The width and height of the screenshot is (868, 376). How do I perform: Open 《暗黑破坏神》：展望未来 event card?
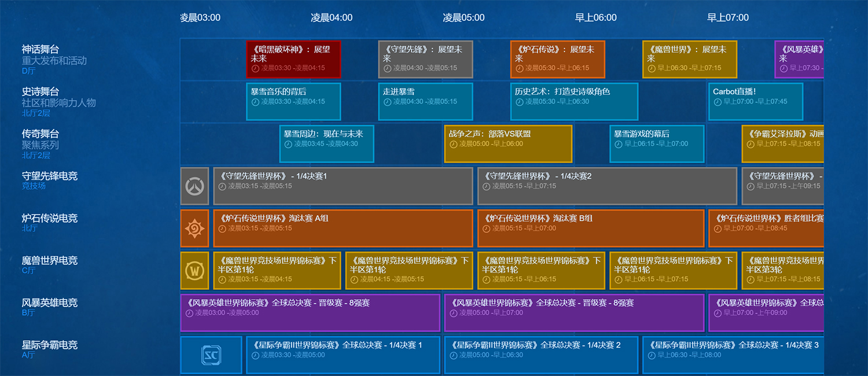[x=293, y=60]
